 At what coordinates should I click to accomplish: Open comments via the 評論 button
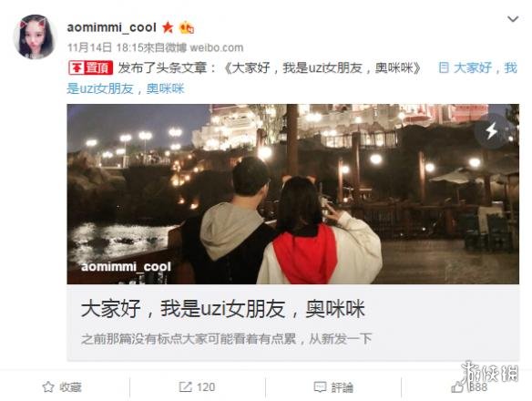(333, 387)
